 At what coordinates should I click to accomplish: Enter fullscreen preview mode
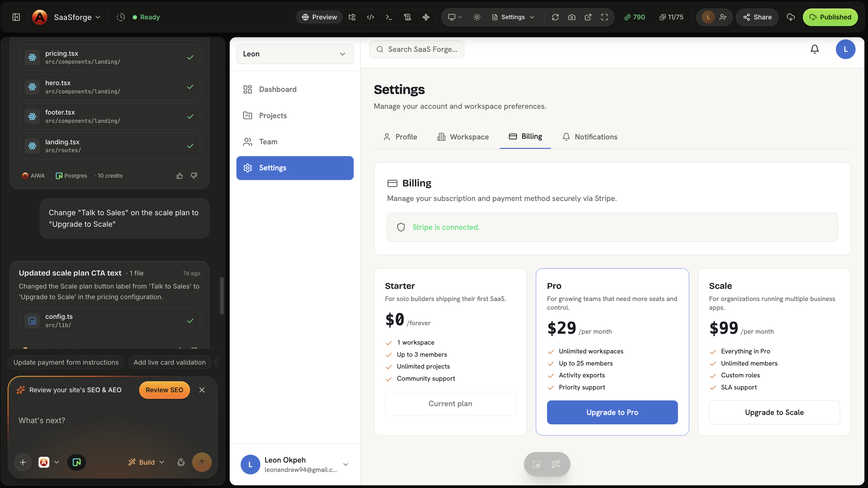[x=605, y=17]
